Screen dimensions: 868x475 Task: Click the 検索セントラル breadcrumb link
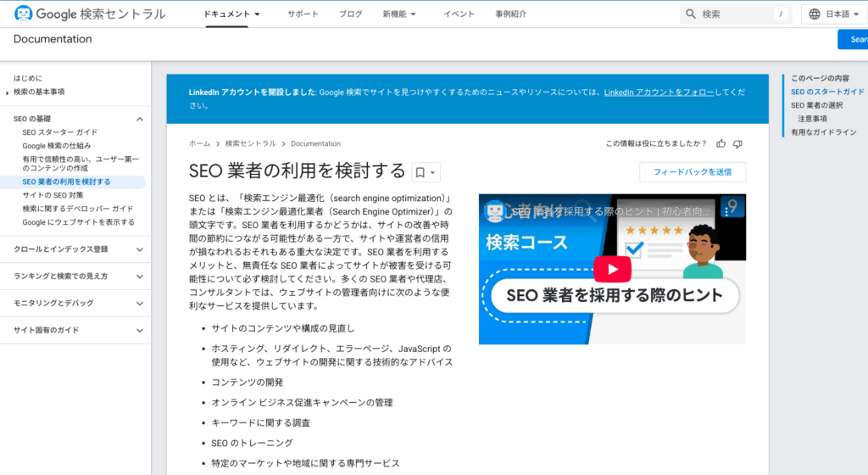click(x=250, y=144)
